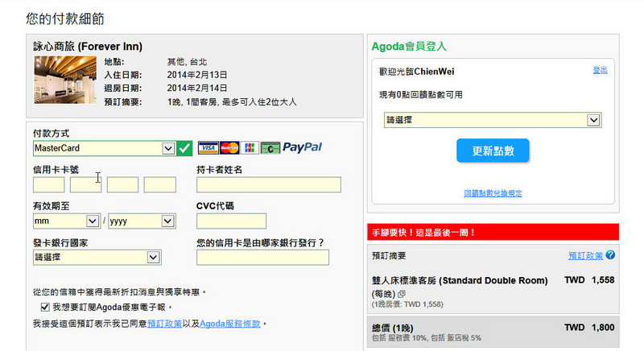The width and height of the screenshot is (644, 351).
Task: Open the expiry year yyyy dropdown
Action: 142,221
